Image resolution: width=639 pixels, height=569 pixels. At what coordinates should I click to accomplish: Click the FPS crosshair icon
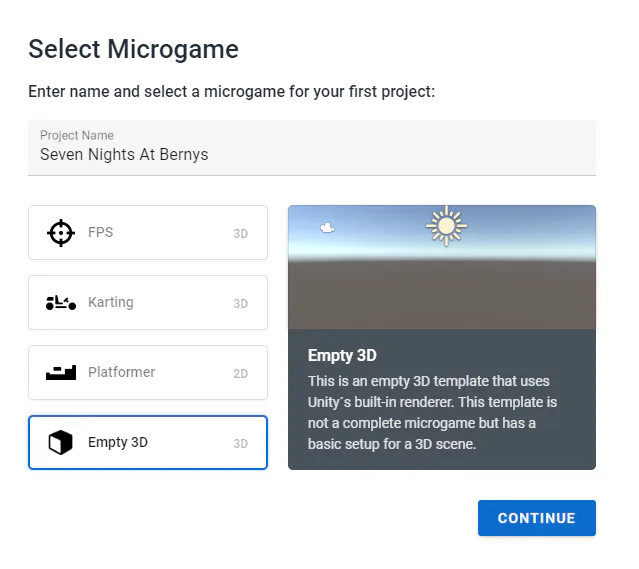coord(61,233)
